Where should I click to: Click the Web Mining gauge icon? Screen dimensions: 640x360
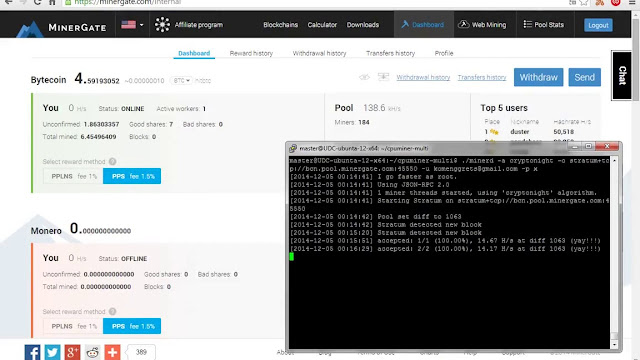click(463, 24)
